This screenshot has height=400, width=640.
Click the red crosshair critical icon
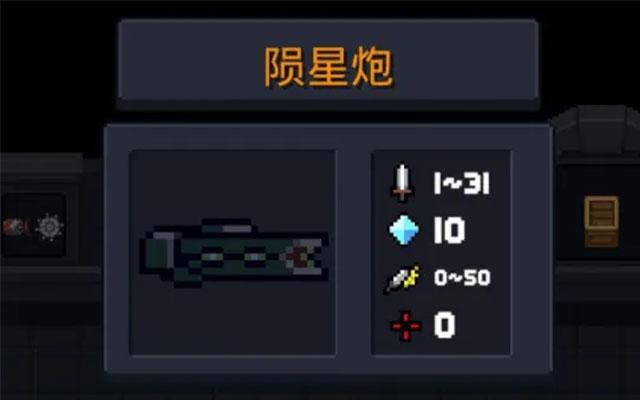point(405,326)
